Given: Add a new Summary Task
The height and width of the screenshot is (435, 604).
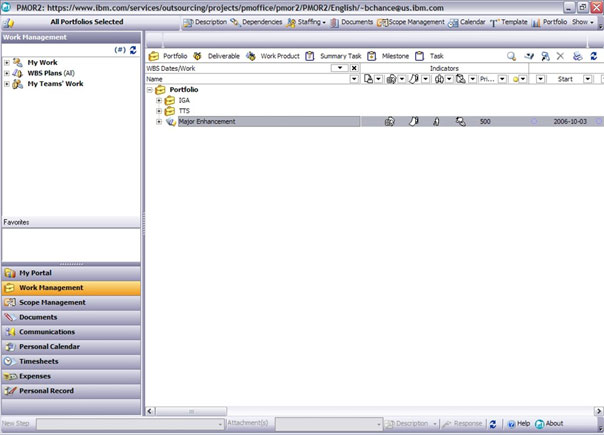Looking at the screenshot, I should tap(333, 56).
